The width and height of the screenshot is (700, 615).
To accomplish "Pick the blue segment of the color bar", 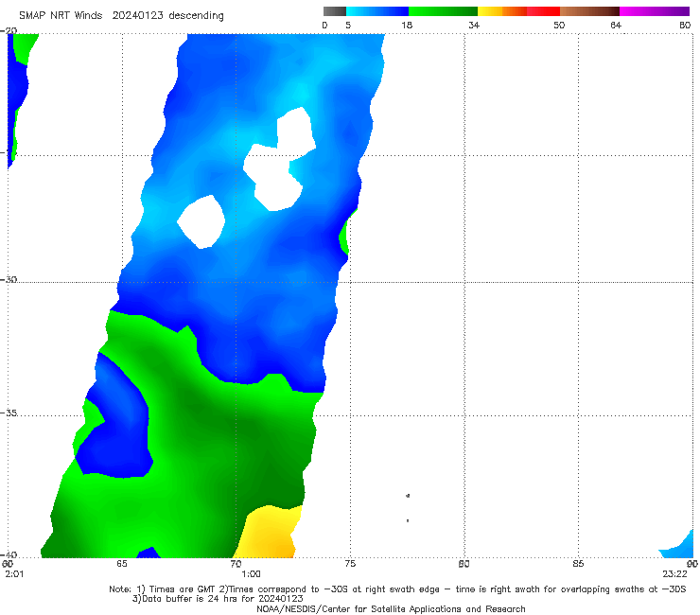I will [x=377, y=11].
